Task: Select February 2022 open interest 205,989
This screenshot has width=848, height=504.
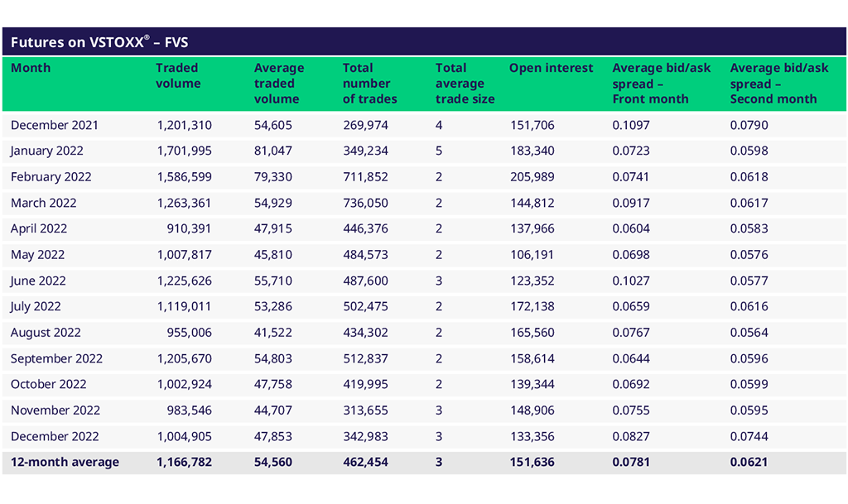Action: 532,177
